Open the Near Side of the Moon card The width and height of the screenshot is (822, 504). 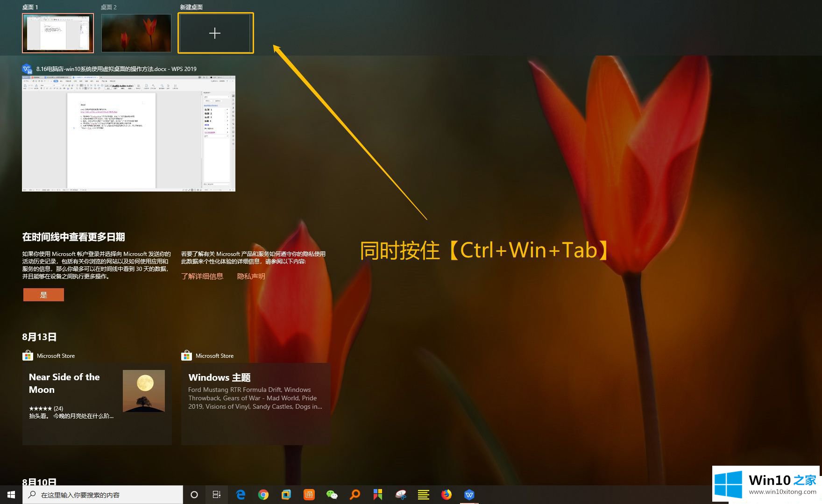[x=97, y=404]
